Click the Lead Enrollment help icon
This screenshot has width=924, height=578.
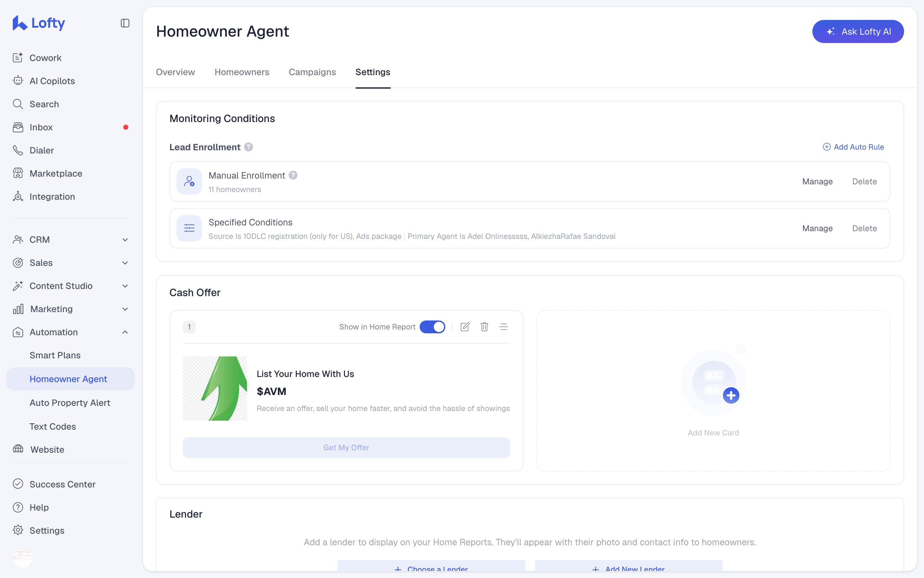(x=249, y=147)
